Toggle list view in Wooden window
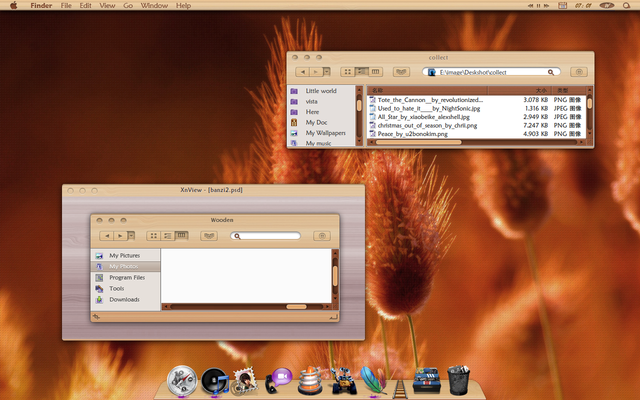The height and width of the screenshot is (400, 640). coord(168,236)
